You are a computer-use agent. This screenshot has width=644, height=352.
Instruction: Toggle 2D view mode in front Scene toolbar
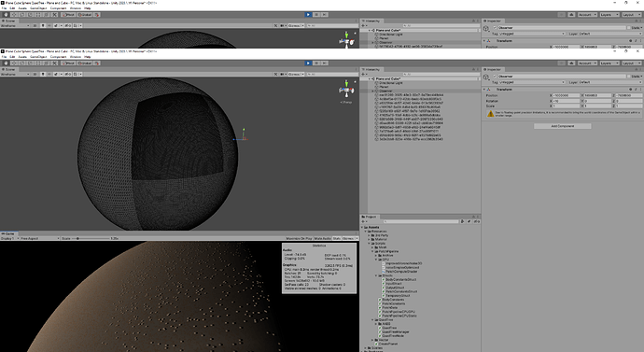pos(35,75)
